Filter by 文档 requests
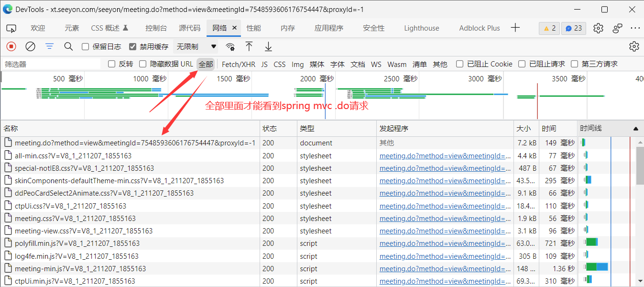Screen dimensions: 644x287 point(358,64)
